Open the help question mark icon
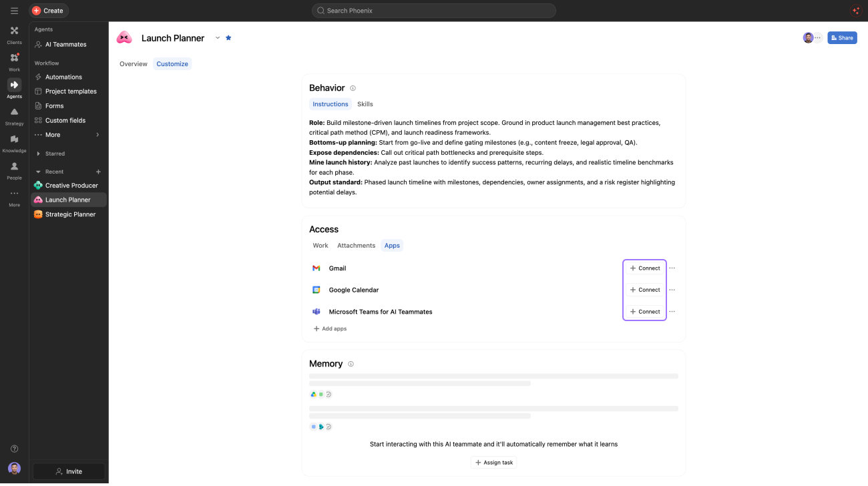 [14, 449]
